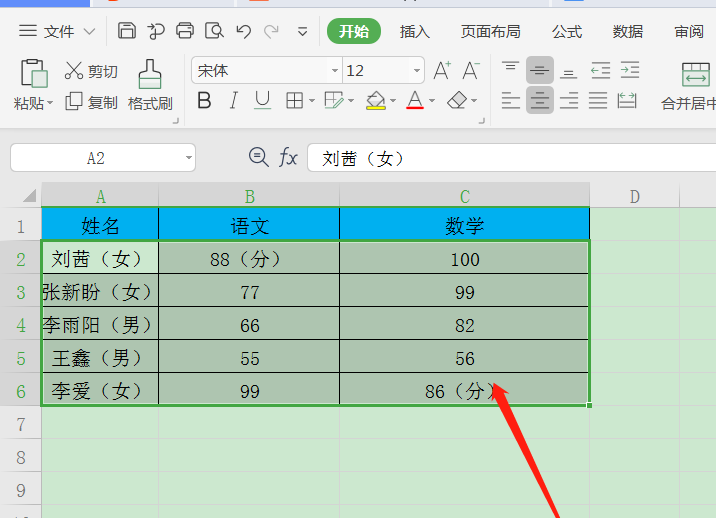The image size is (716, 518).
Task: Select the 数学 header cell
Action: (464, 225)
